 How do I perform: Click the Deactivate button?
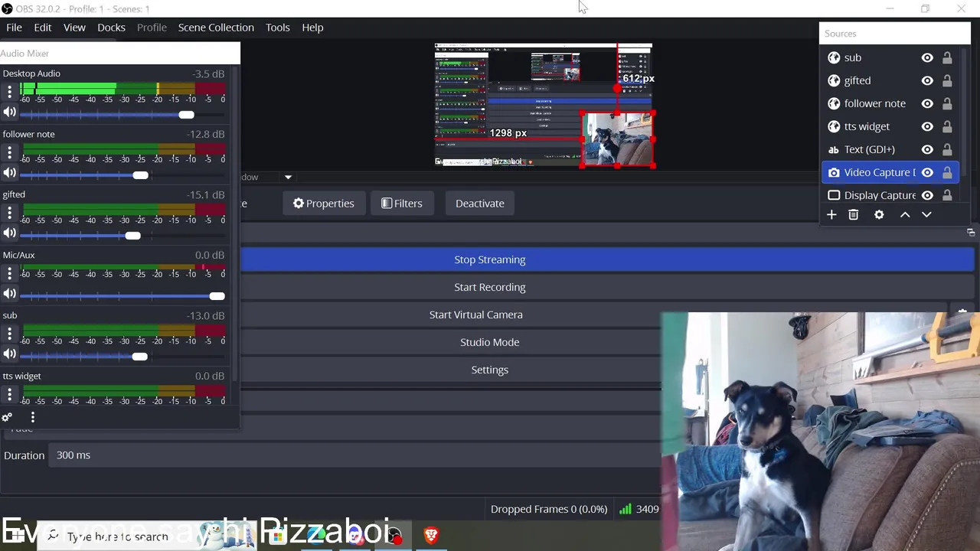(480, 204)
